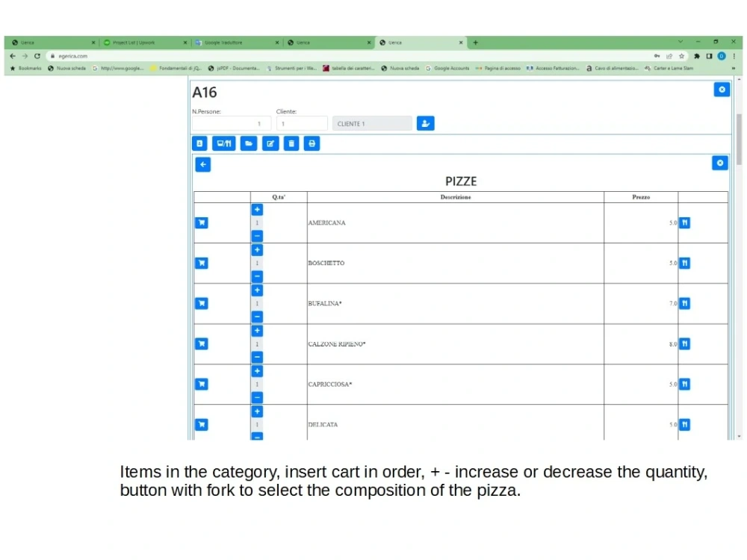This screenshot has width=747, height=560.
Task: Switch to the Google Traduttore tab
Action: point(237,43)
